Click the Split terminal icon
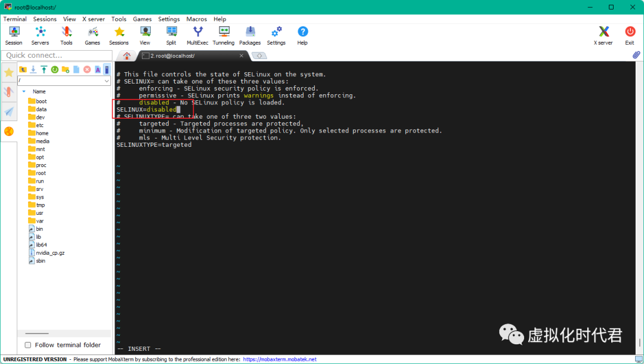 point(171,35)
